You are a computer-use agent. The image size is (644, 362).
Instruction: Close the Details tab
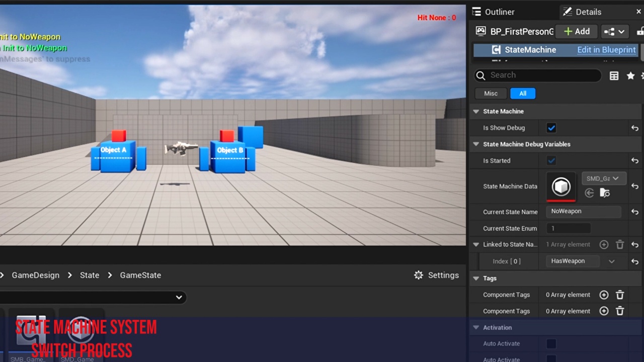[x=638, y=12]
